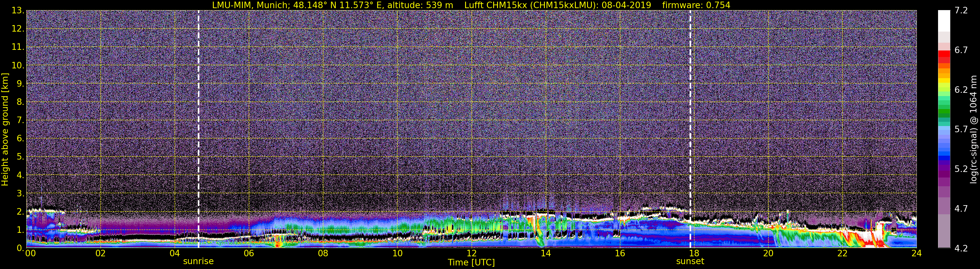The width and height of the screenshot is (980, 269).
Task: Click the 'firmware: 0.754' text in title
Action: 696,5
